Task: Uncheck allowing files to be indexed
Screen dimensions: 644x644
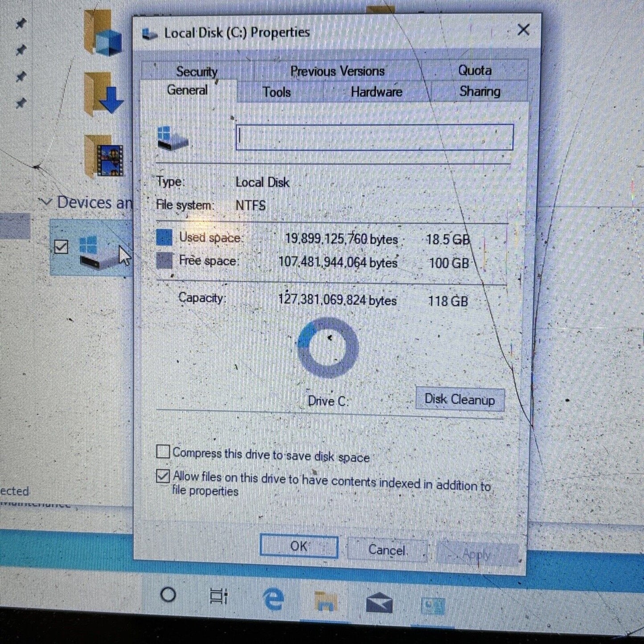Action: 163,476
